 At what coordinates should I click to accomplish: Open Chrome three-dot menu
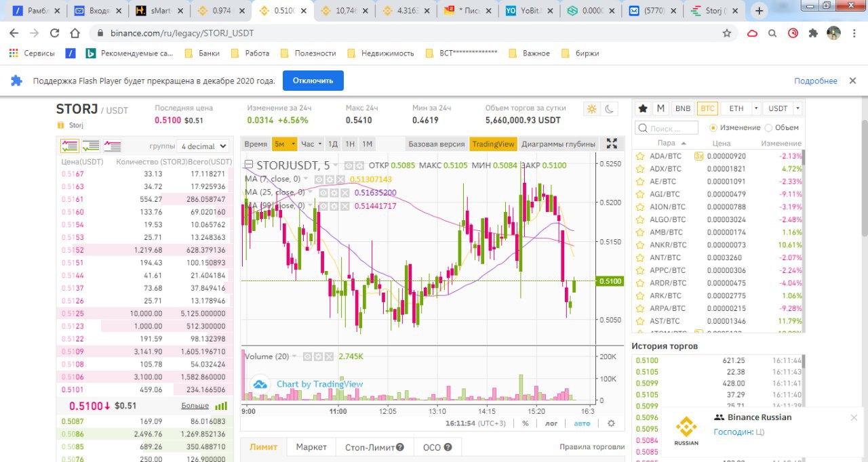[855, 33]
